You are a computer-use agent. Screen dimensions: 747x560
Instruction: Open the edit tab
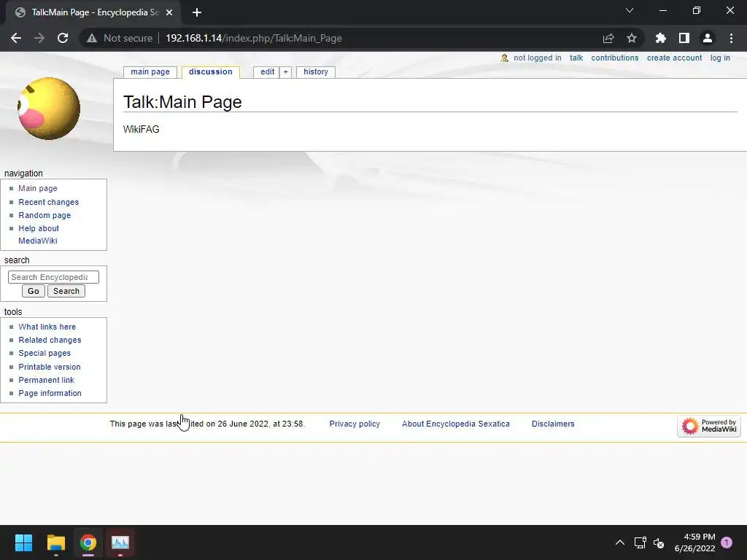tap(267, 72)
